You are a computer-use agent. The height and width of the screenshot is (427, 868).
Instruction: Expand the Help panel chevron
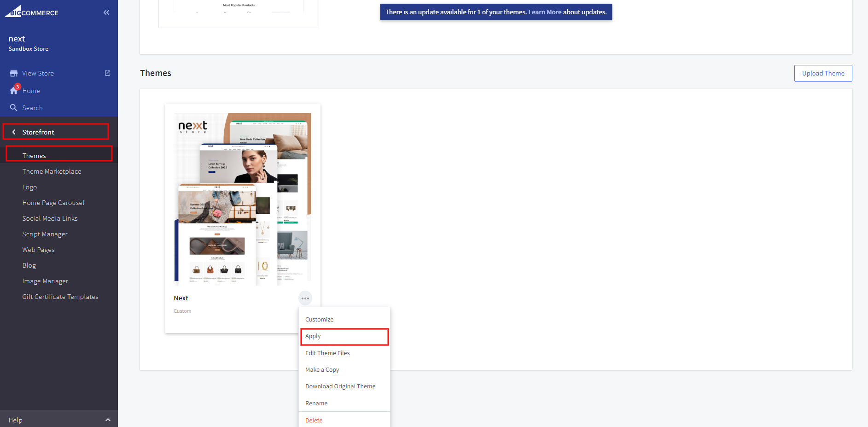[108, 420]
